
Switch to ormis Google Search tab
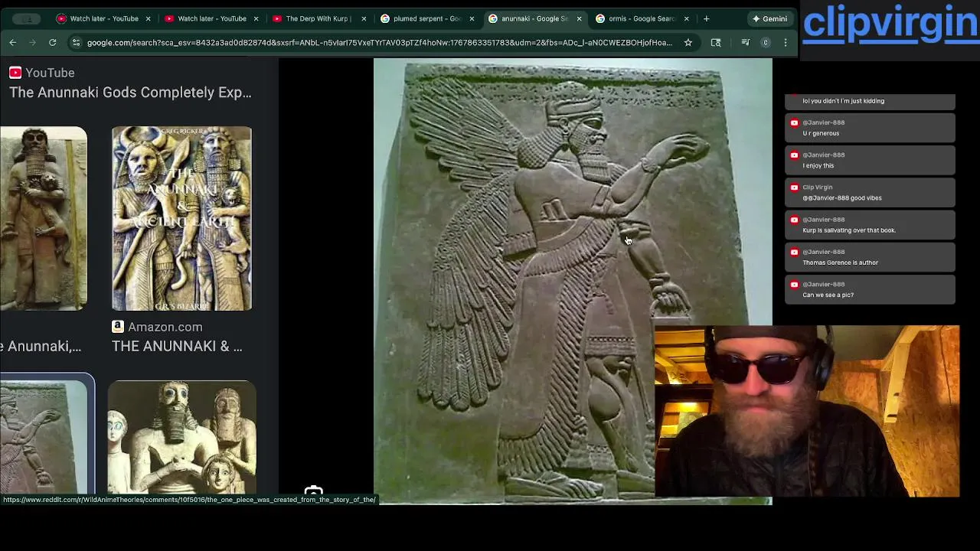tap(642, 18)
